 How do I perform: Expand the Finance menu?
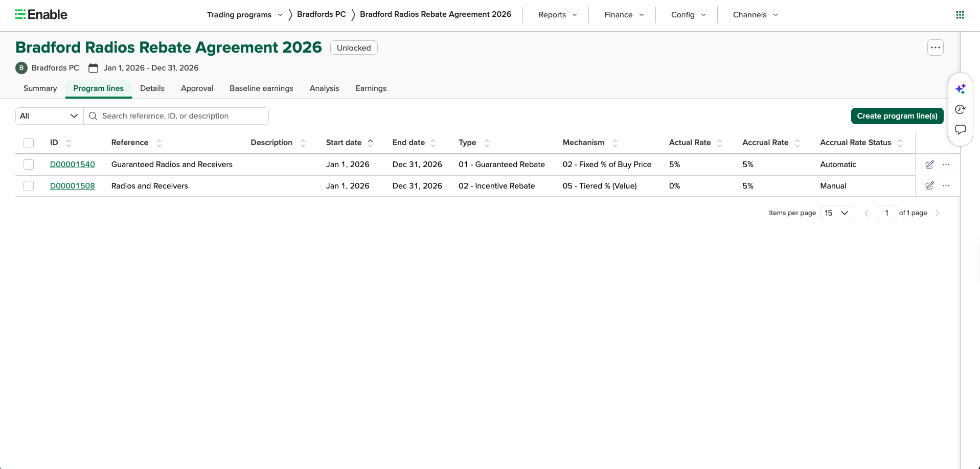[x=624, y=15]
